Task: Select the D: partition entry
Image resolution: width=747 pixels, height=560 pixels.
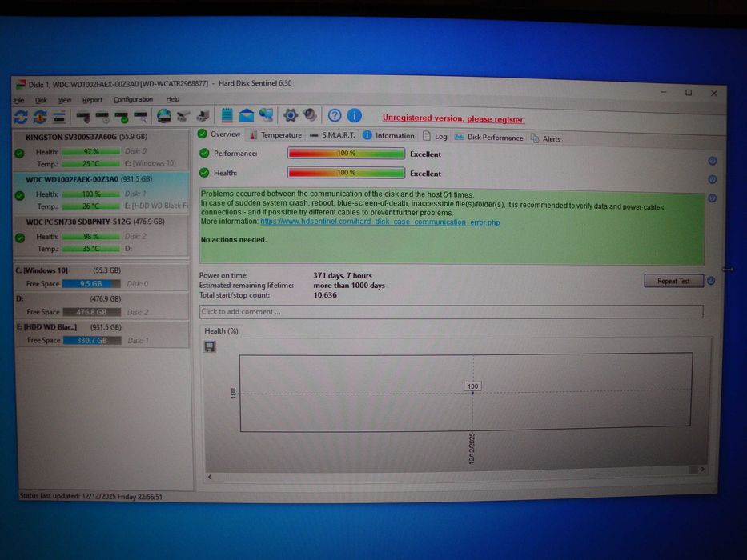Action: click(102, 306)
